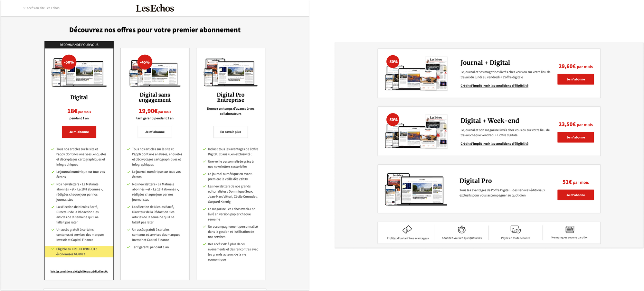
Task: Click "Je m'abonne" on the Journal + Digital offer
Action: (x=575, y=79)
